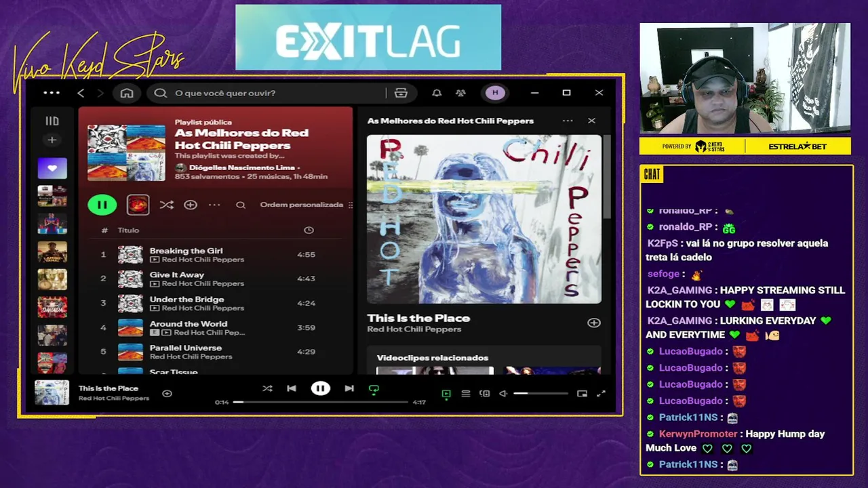The image size is (868, 488).
Task: Open the Browse icon in search bar
Action: (401, 93)
